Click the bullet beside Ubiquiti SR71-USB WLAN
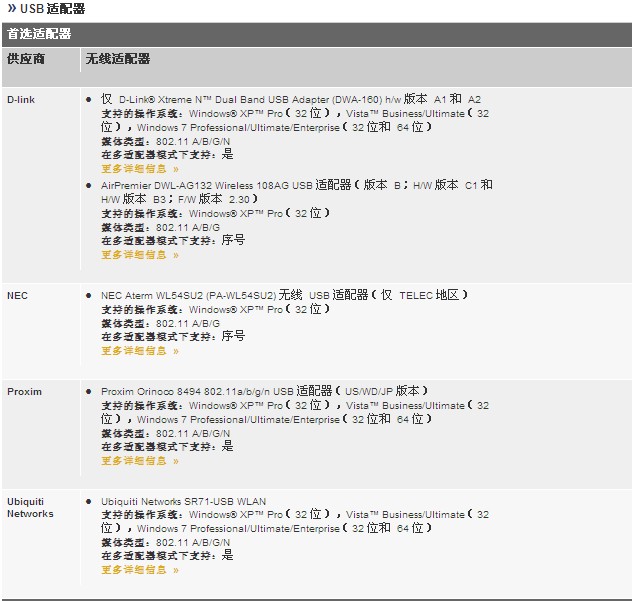The image size is (633, 601). pyautogui.click(x=89, y=502)
